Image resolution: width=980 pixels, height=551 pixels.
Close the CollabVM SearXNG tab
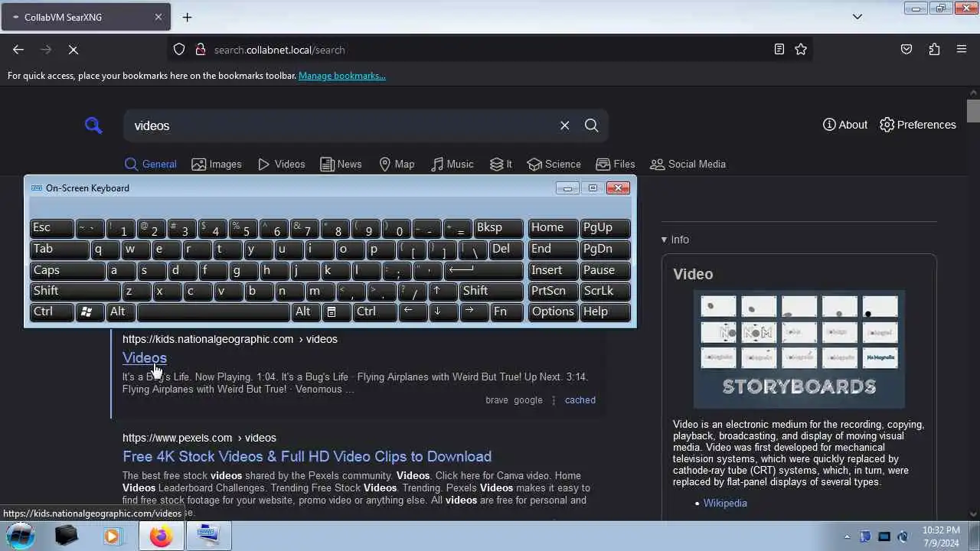[x=158, y=17]
